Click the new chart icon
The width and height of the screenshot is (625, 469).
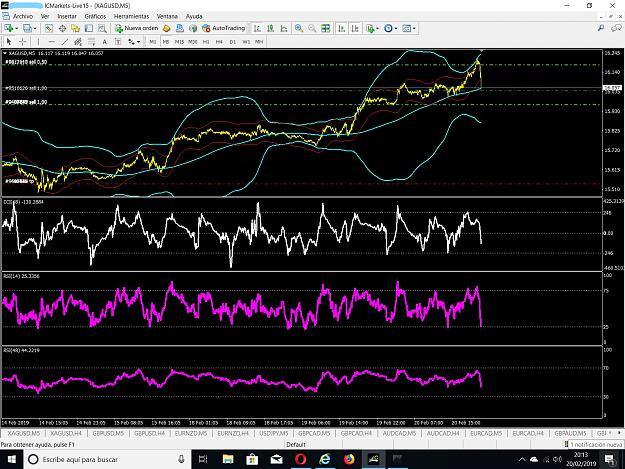(x=9, y=28)
